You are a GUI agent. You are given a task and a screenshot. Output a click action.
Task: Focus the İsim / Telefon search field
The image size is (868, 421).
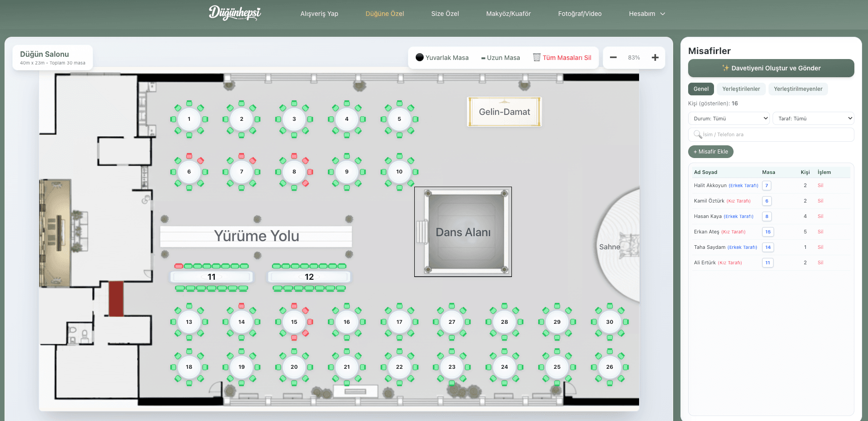click(774, 134)
